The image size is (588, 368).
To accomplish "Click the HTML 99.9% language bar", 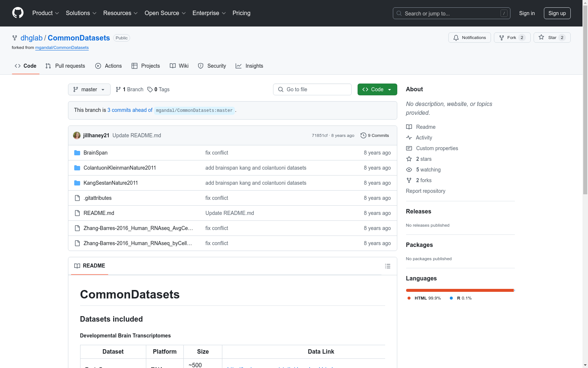I will pyautogui.click(x=460, y=290).
